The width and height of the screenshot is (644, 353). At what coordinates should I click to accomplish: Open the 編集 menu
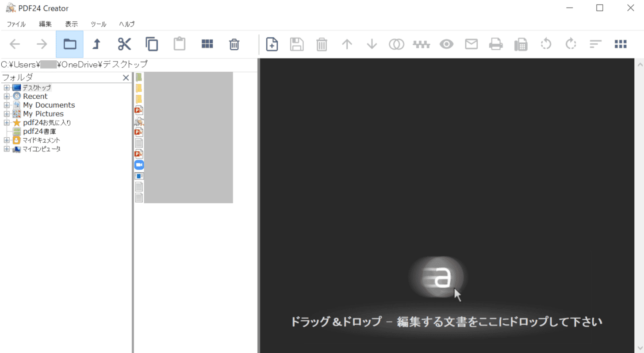click(45, 24)
